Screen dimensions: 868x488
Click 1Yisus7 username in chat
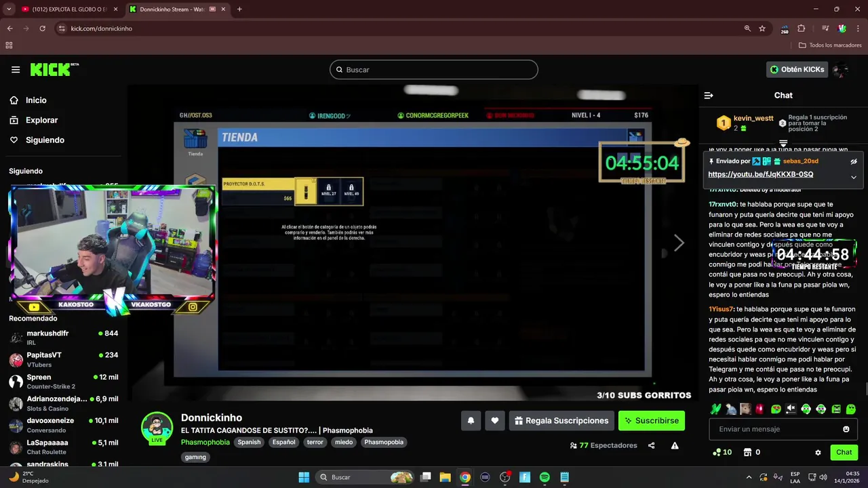click(721, 309)
